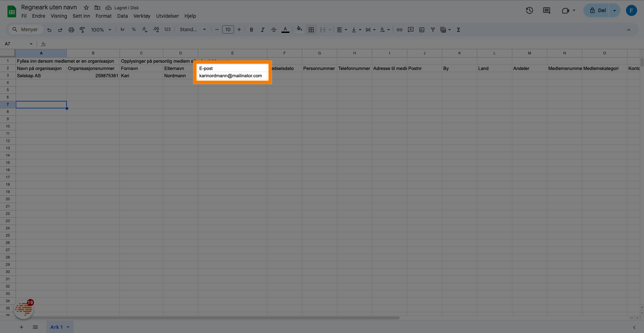This screenshot has height=333, width=644.
Task: Click the formula bar input
Action: click(x=343, y=44)
